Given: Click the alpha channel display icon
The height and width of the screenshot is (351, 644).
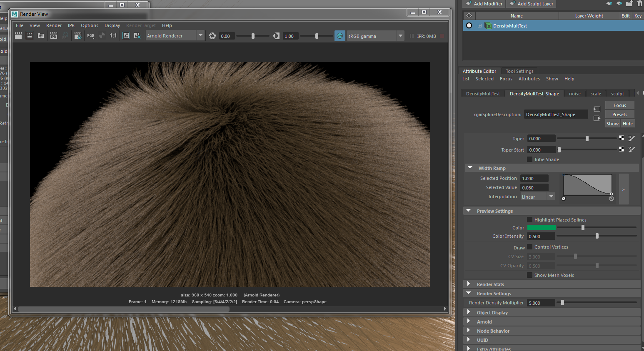Looking at the screenshot, I should (102, 36).
